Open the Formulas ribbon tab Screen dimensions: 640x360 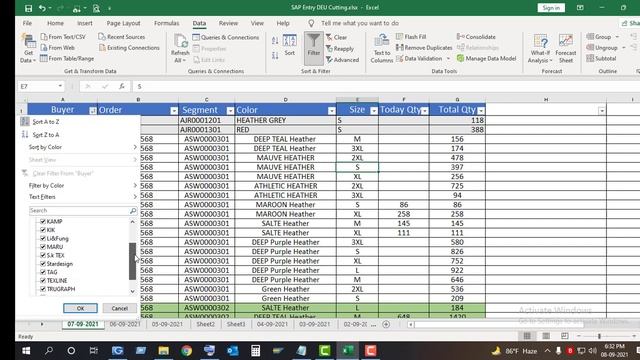tap(167, 23)
